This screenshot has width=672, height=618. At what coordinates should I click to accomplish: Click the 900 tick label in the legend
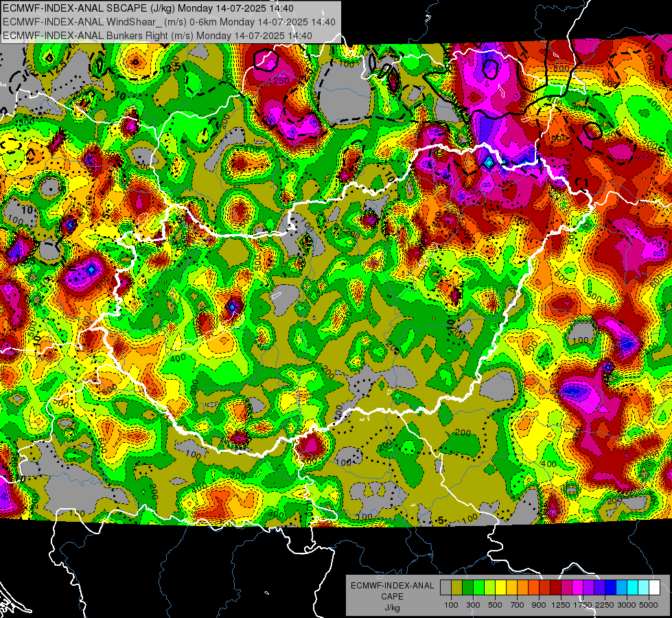click(539, 605)
